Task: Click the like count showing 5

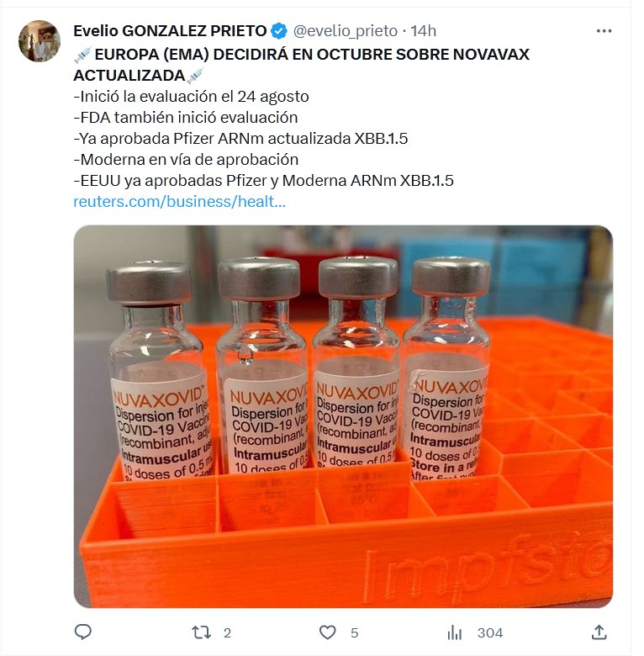Action: pos(354,632)
